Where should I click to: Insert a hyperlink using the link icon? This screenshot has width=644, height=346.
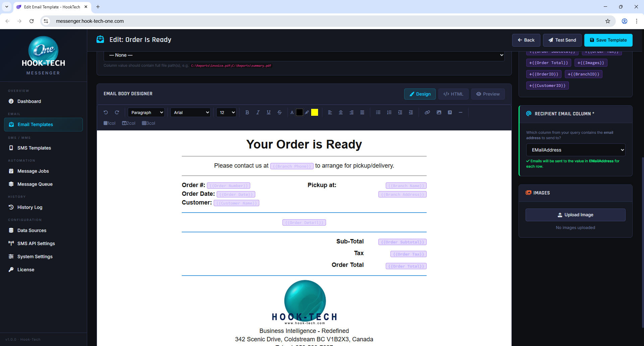[x=427, y=112]
